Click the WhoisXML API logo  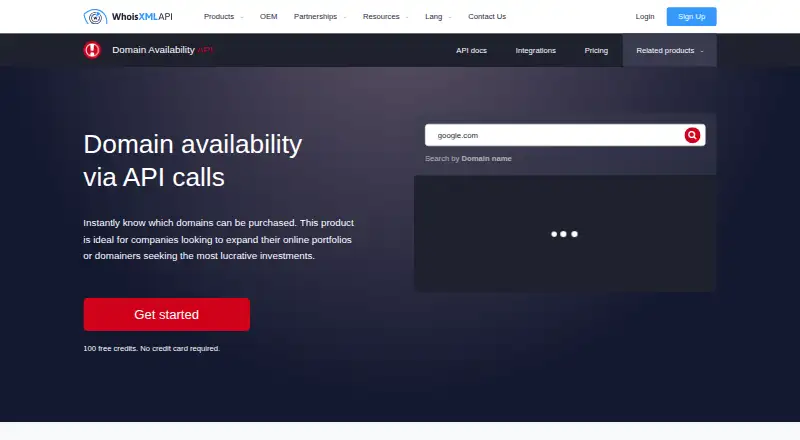[128, 17]
